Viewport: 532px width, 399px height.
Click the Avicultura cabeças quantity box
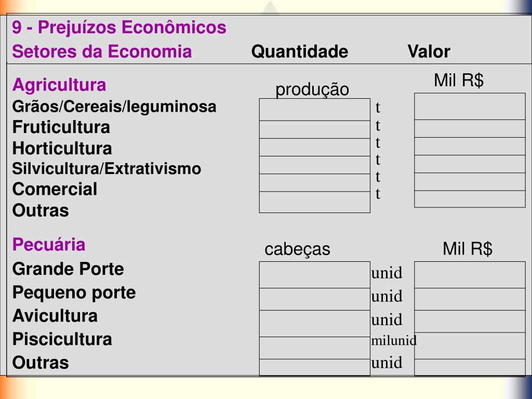314,323
